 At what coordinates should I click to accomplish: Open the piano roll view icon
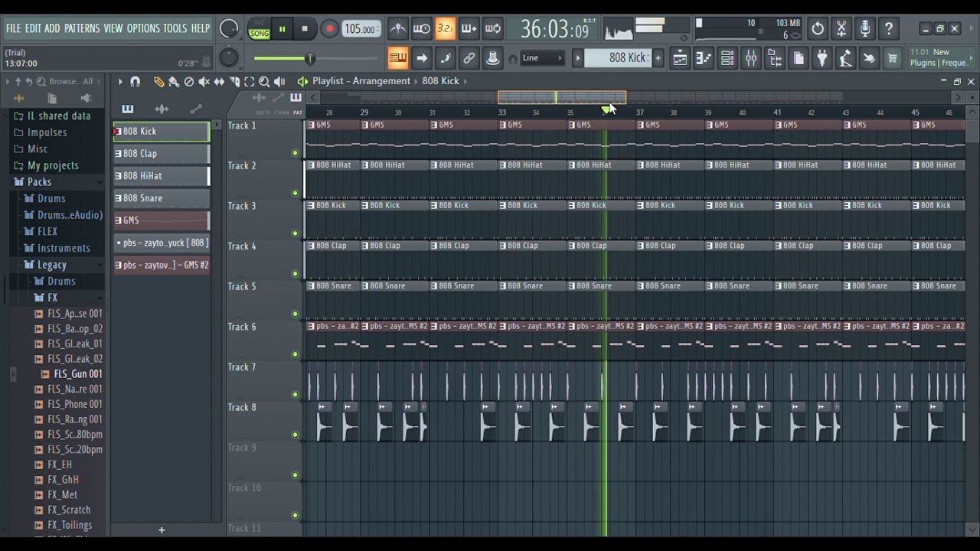[704, 58]
